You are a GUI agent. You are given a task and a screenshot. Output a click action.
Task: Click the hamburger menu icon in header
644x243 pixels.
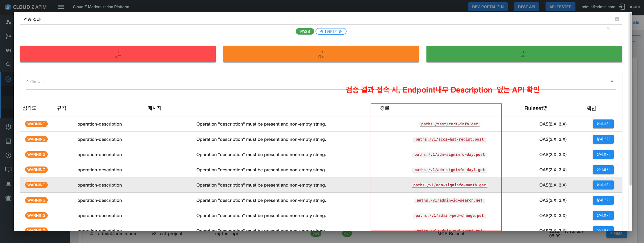(61, 7)
